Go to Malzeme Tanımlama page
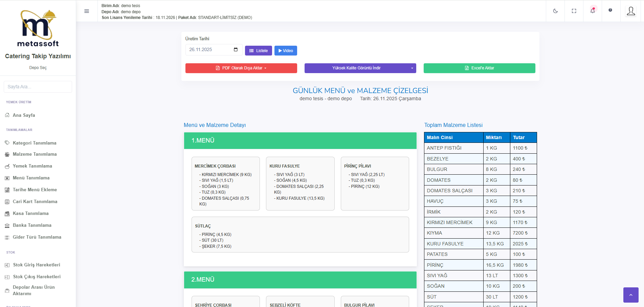This screenshot has width=644, height=307. (x=35, y=154)
